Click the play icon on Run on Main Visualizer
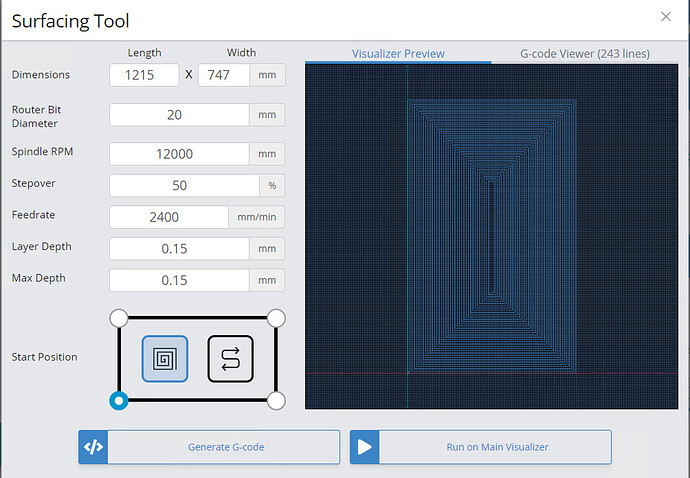This screenshot has width=690, height=478. [364, 447]
